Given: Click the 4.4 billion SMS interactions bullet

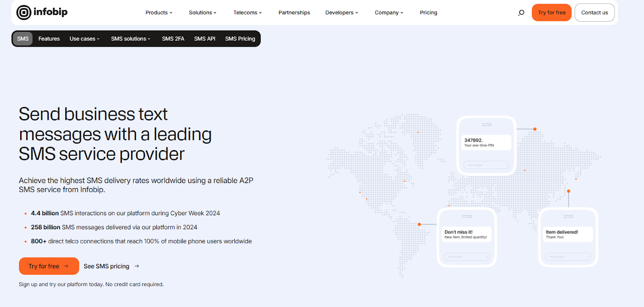Looking at the screenshot, I should [x=126, y=213].
